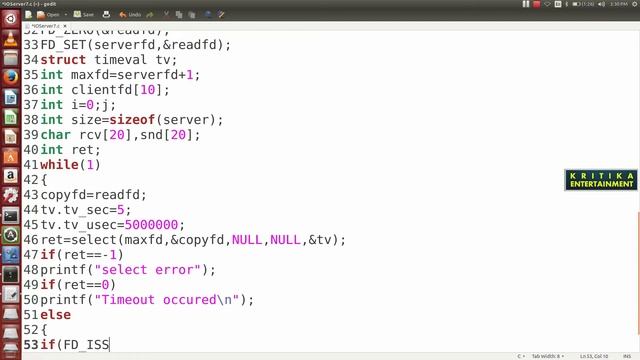This screenshot has height=360, width=640.
Task: Click line 39 'char rcv[20],snd[20];'
Action: 120,135
